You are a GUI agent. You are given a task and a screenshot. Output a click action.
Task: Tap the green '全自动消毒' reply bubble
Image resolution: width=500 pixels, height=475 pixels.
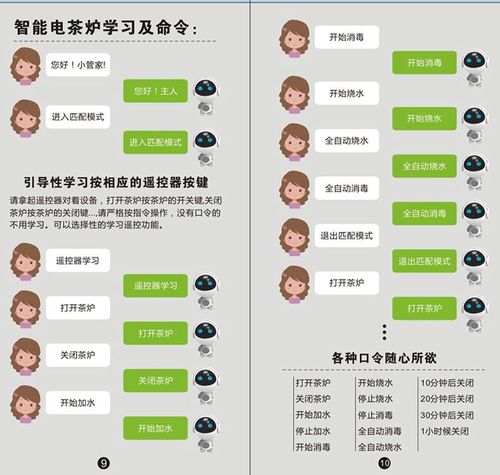point(425,213)
